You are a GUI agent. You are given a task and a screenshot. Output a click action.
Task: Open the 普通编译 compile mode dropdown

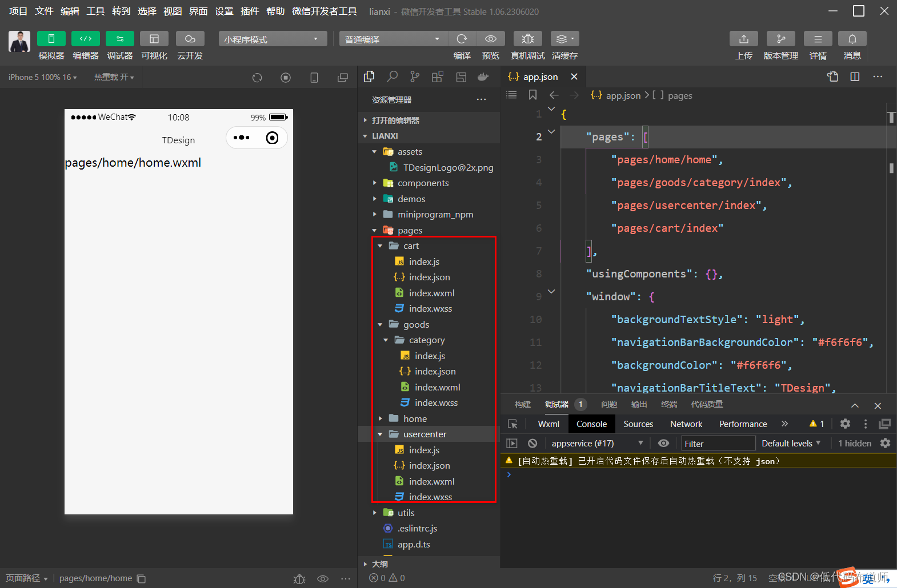click(393, 39)
